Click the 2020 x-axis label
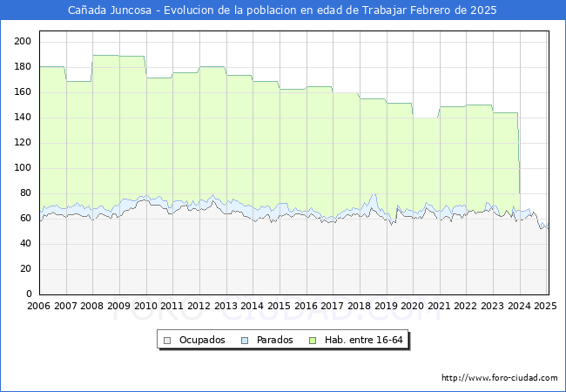Image resolution: width=566 pixels, height=392 pixels. (x=412, y=306)
